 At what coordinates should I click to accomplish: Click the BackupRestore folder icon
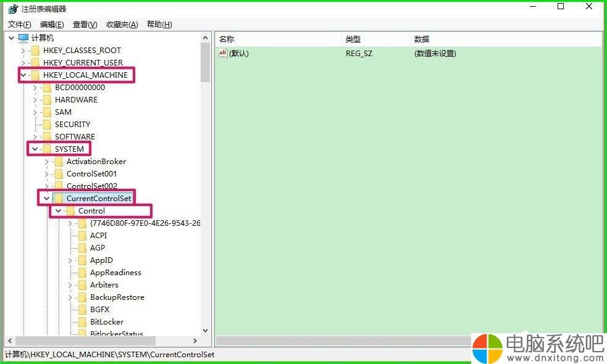pyautogui.click(x=82, y=297)
